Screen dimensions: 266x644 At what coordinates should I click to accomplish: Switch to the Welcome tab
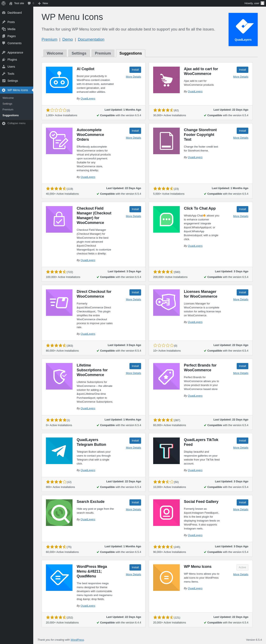pos(55,53)
